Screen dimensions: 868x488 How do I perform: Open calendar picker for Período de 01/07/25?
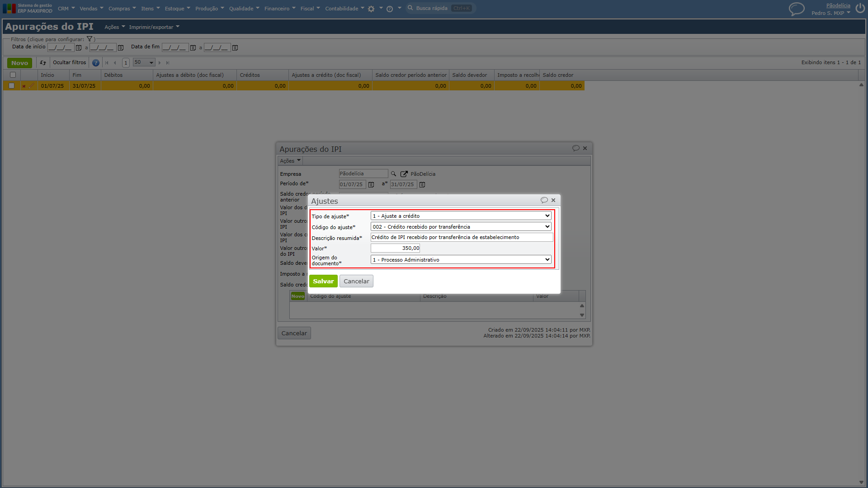[x=371, y=185]
